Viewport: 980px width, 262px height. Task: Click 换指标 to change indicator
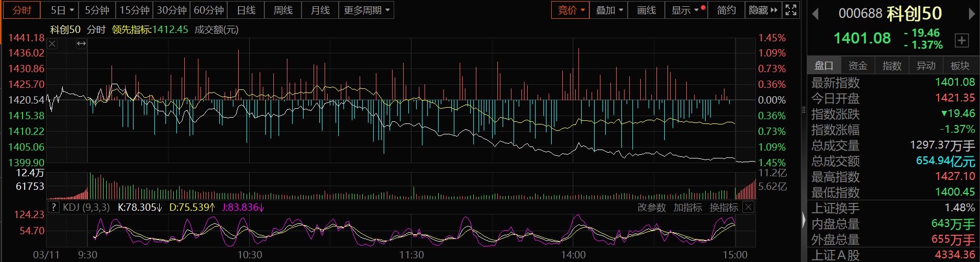[723, 208]
